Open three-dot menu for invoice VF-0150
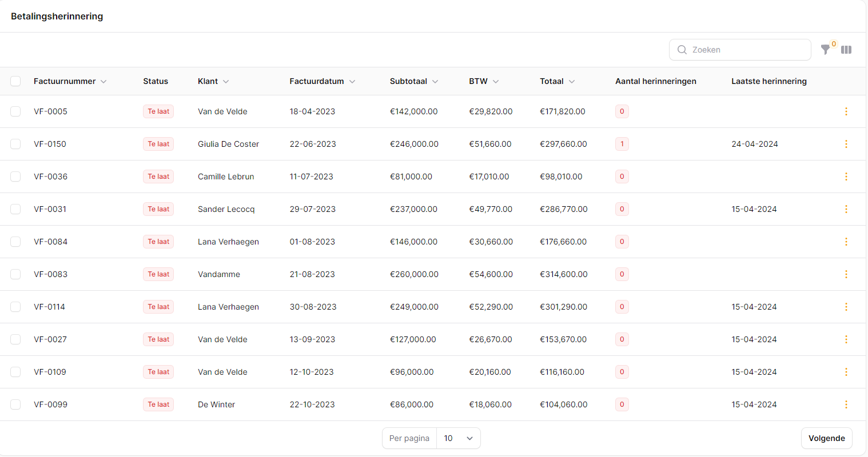868x457 pixels. [x=846, y=144]
